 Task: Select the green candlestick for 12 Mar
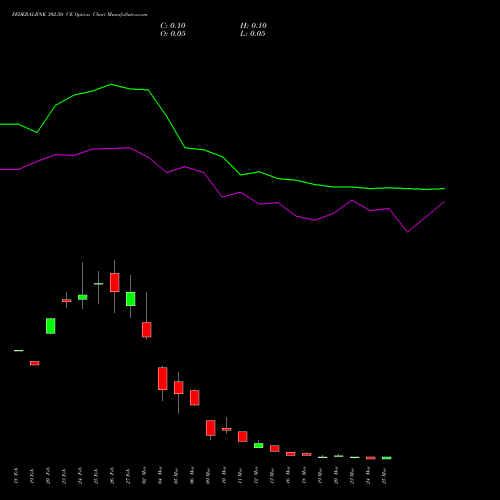coord(259,445)
